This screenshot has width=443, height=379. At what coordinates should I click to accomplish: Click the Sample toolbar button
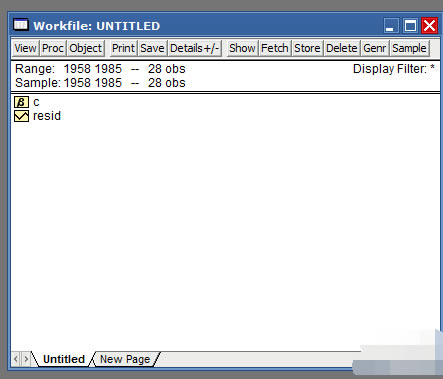(409, 48)
